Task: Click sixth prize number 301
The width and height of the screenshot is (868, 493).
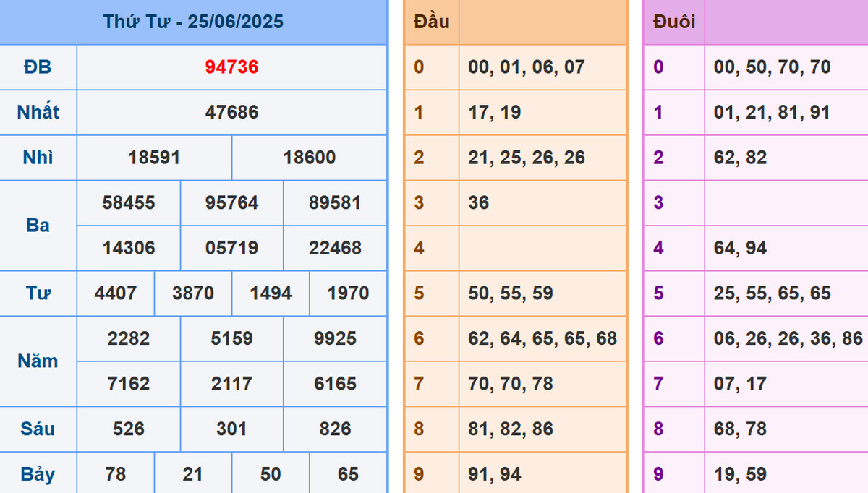Action: (x=231, y=429)
